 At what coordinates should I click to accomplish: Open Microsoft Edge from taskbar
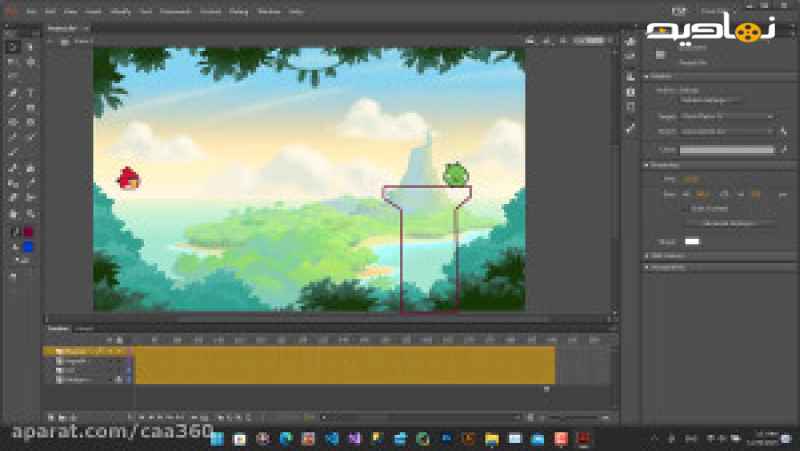coord(286,438)
